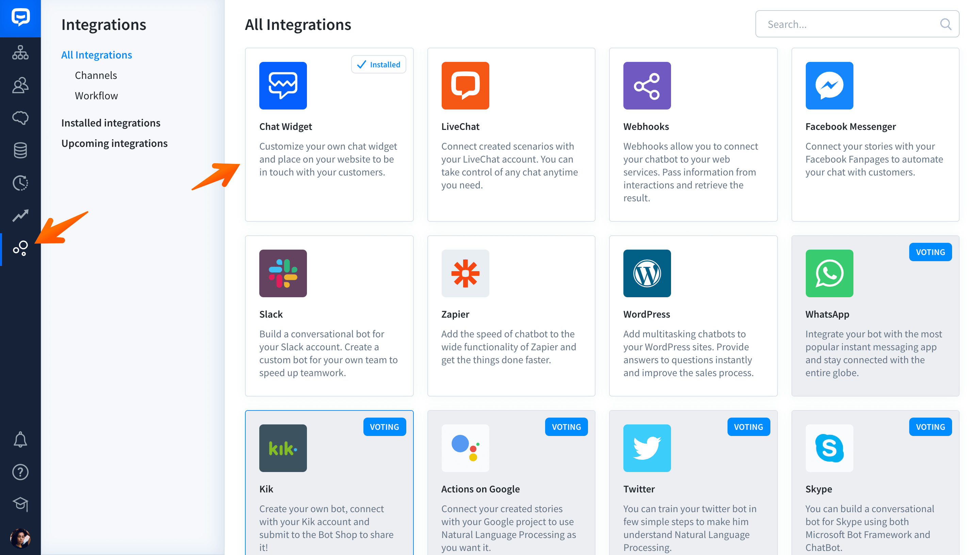Open the Actions on Google card title
This screenshot has height=555, width=980.
480,489
